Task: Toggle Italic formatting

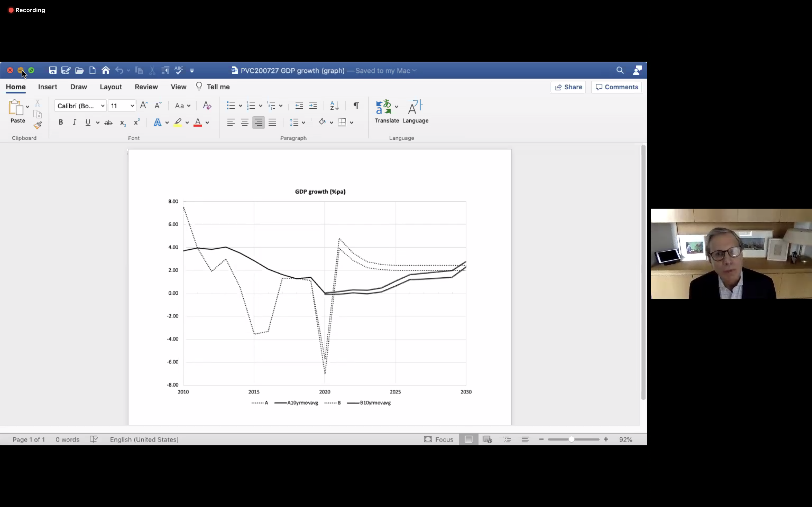Action: 74,122
